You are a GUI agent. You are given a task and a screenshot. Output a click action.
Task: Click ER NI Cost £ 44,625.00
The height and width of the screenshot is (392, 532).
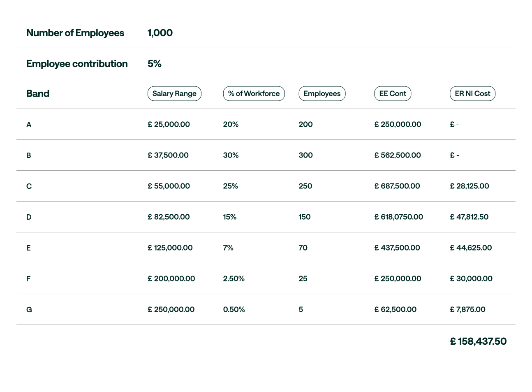pos(471,248)
